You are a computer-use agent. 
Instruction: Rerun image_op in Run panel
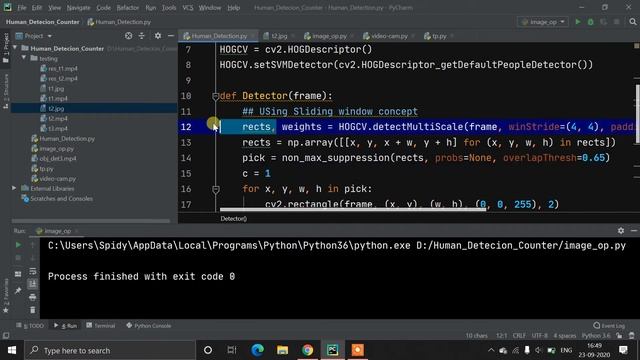18,244
